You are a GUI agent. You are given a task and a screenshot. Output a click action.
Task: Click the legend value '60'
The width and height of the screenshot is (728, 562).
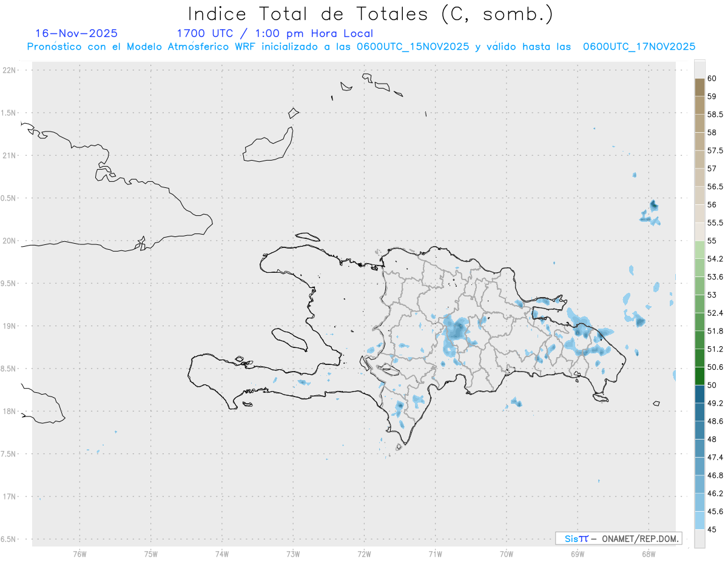[712, 78]
